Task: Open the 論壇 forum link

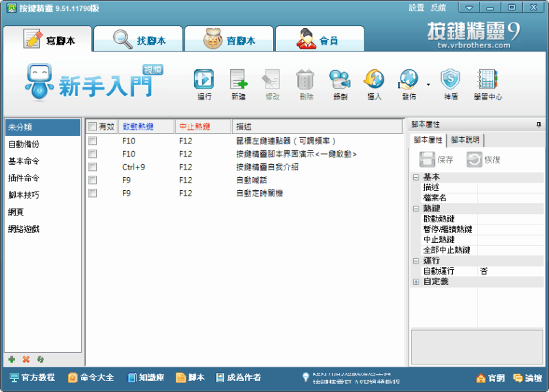Action: (528, 378)
